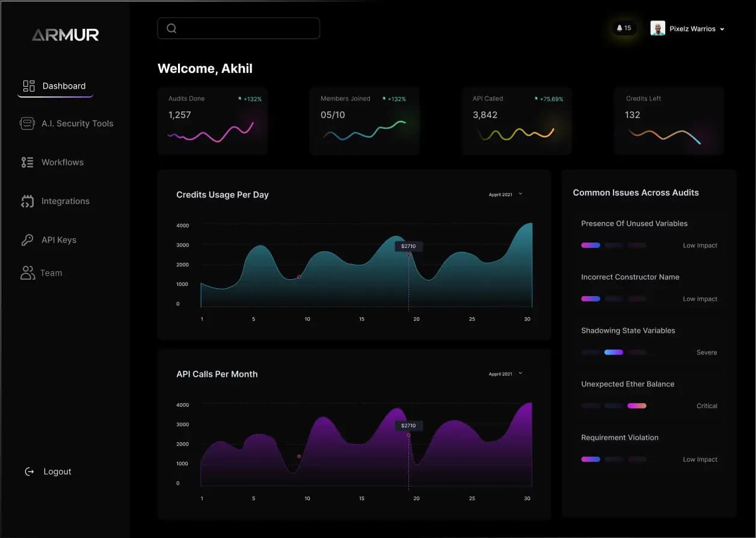Click the Logout arrow icon

pyautogui.click(x=29, y=472)
